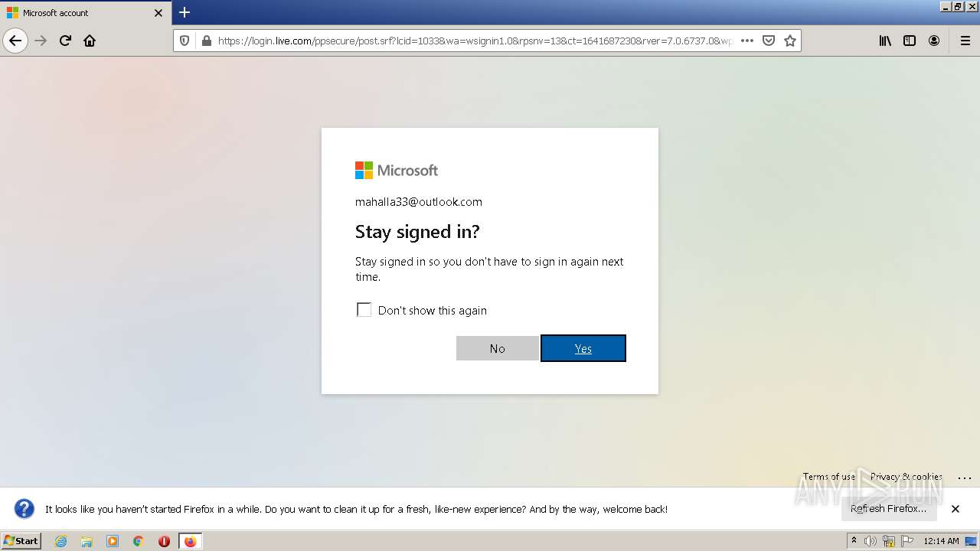The image size is (980, 551).
Task: Select the Microsoft account tab
Action: 85,13
